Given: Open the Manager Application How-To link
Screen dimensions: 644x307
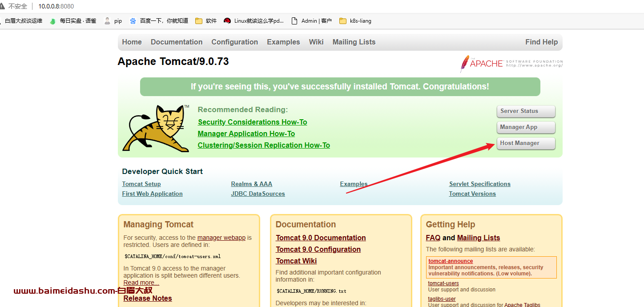Looking at the screenshot, I should tap(246, 133).
